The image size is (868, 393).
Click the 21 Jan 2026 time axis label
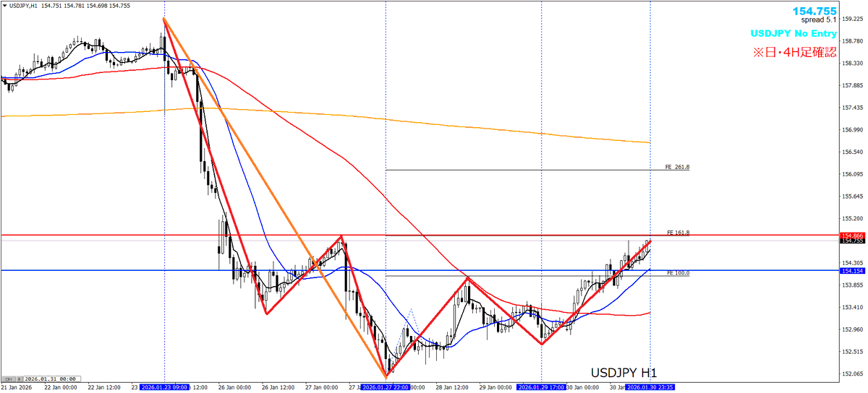[x=17, y=388]
